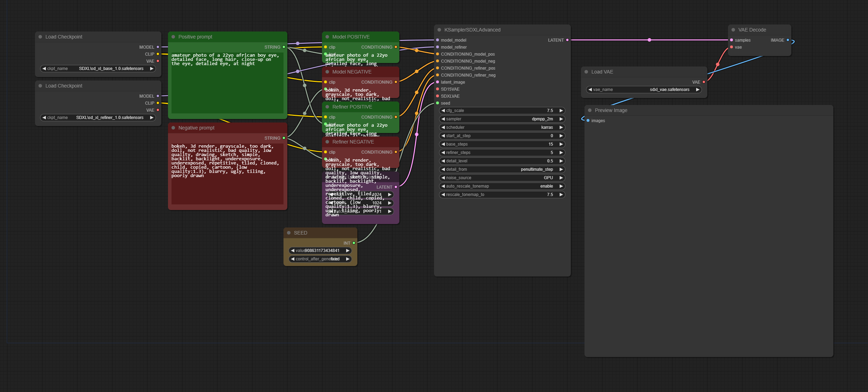Click the CONDITIONING_refiner_neg input port
The width and height of the screenshot is (868, 392).
point(437,75)
